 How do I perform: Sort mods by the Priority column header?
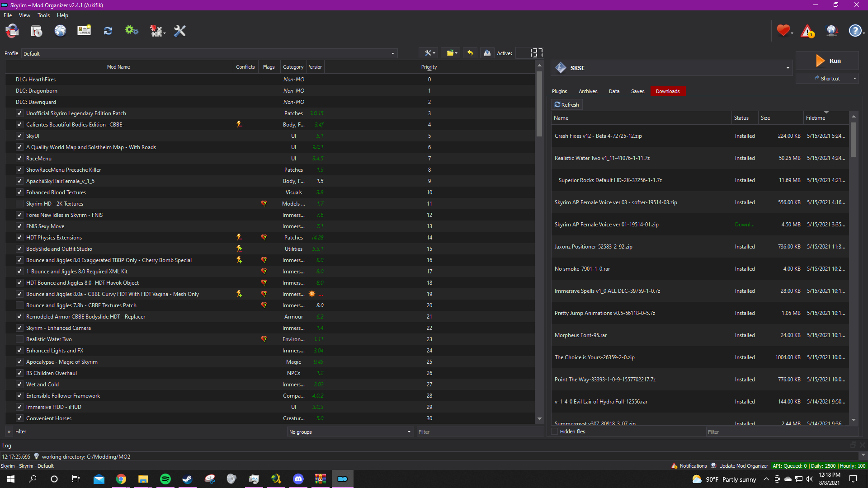[429, 67]
